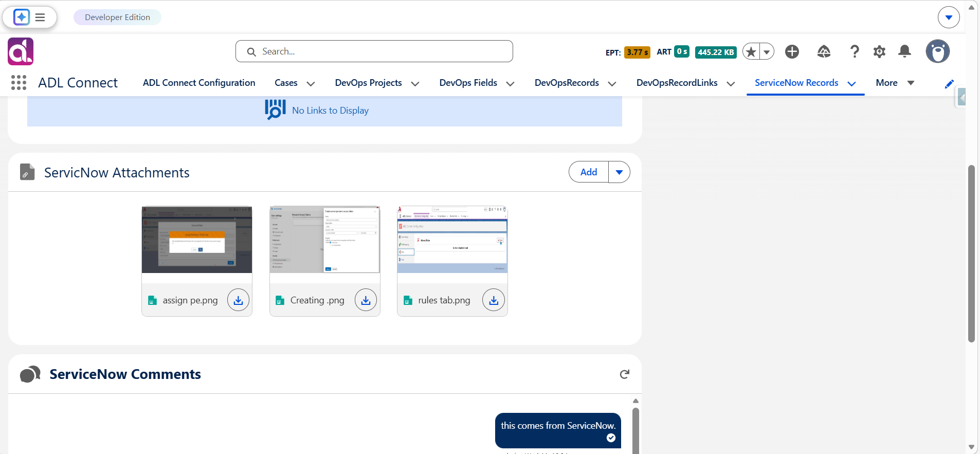The height and width of the screenshot is (454, 980).
Task: Click the 'ADL Connect' app name
Action: (78, 83)
